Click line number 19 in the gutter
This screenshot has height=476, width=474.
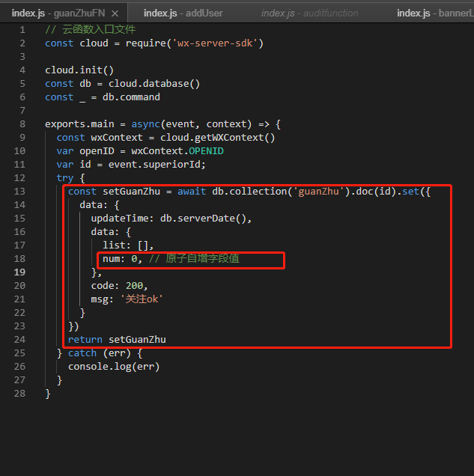(19, 272)
